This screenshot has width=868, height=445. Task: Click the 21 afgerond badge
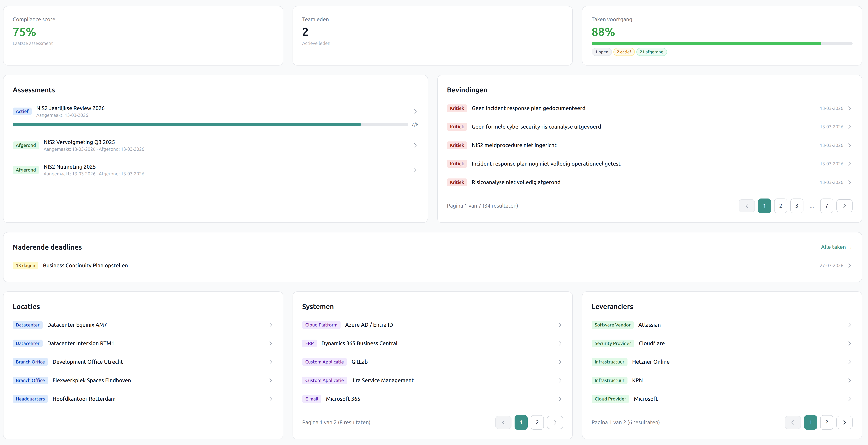651,52
